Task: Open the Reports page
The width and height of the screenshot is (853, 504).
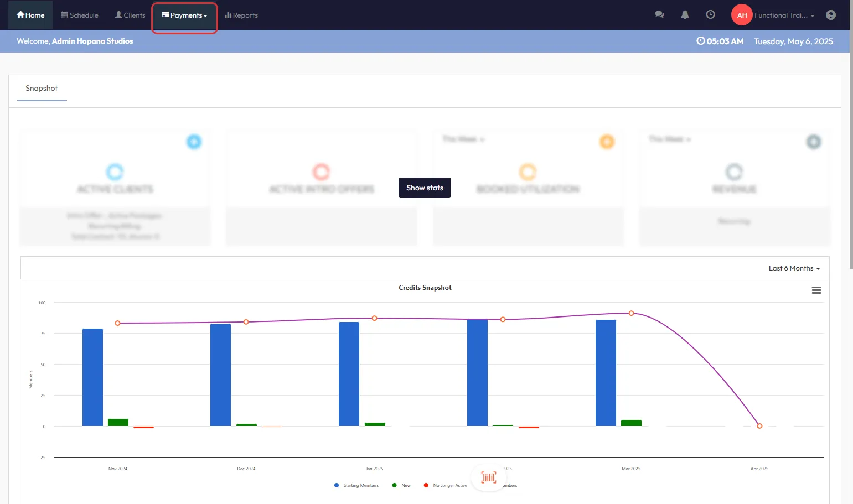Action: [x=241, y=15]
